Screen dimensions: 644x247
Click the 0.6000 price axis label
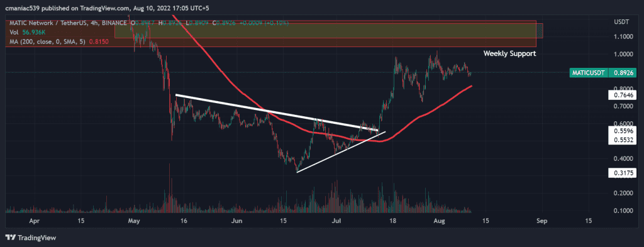pos(623,123)
